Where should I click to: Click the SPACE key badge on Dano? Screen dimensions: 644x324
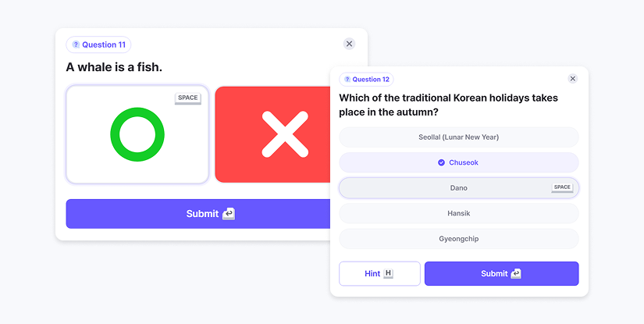click(x=562, y=187)
